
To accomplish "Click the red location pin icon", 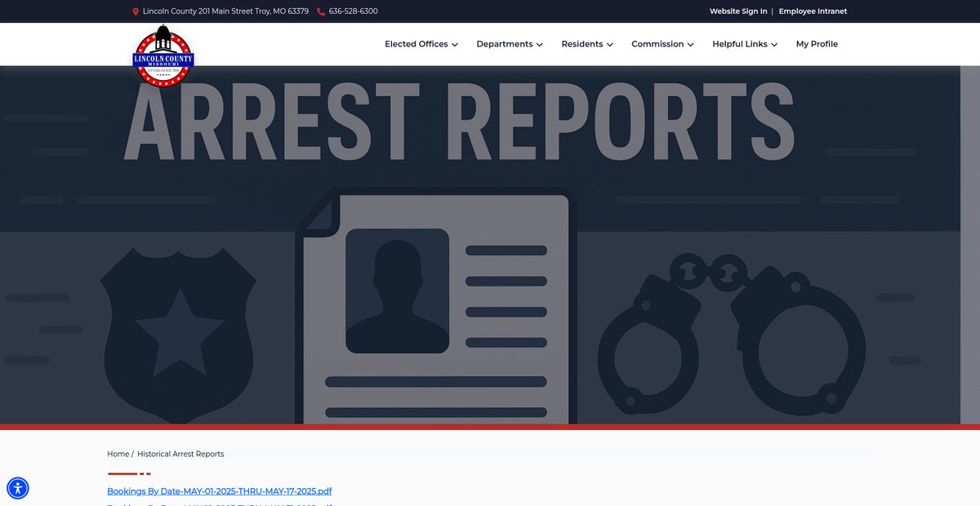I will 136,11.
